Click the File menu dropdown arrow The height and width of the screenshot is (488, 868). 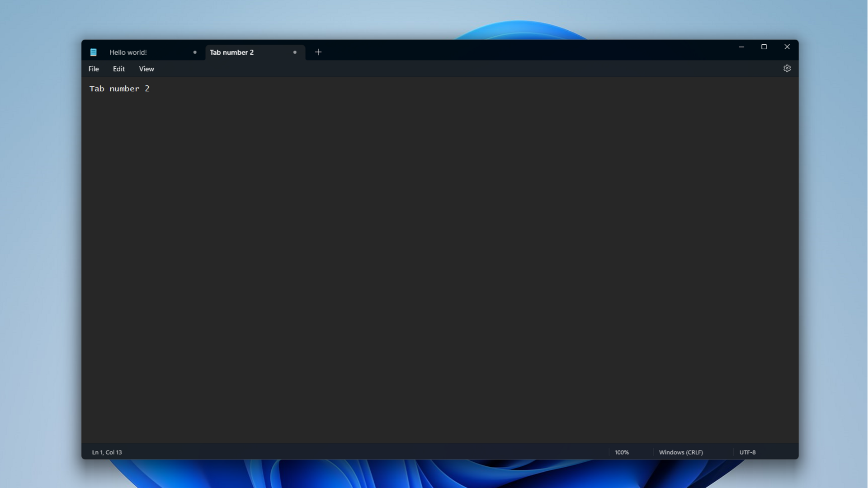94,69
